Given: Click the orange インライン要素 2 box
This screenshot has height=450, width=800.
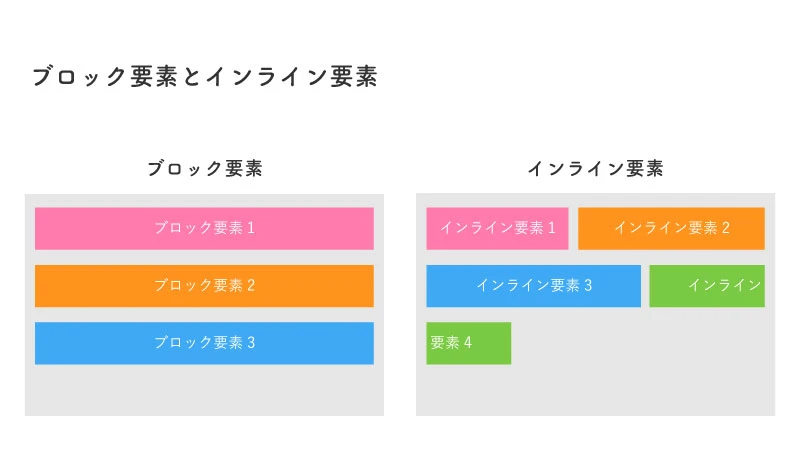Looking at the screenshot, I should [671, 228].
